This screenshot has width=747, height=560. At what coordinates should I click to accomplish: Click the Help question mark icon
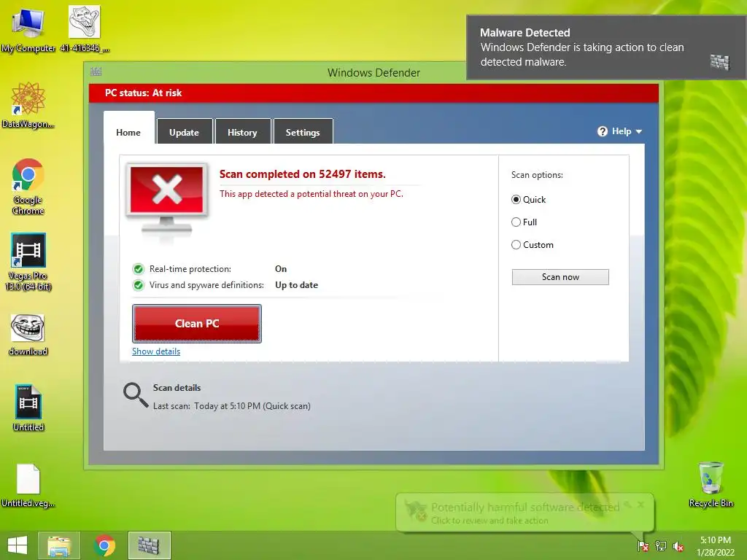point(602,131)
